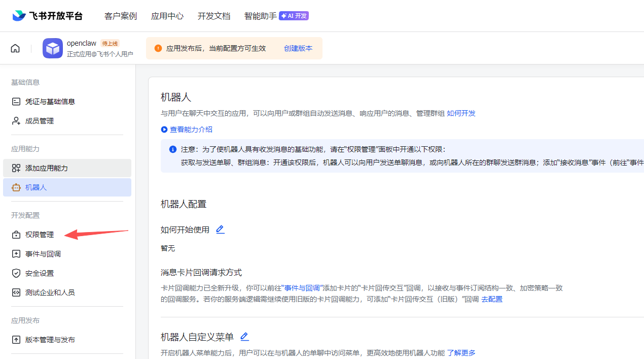Select 机器人 menu item in sidebar
This screenshot has height=359, width=644.
click(x=67, y=187)
